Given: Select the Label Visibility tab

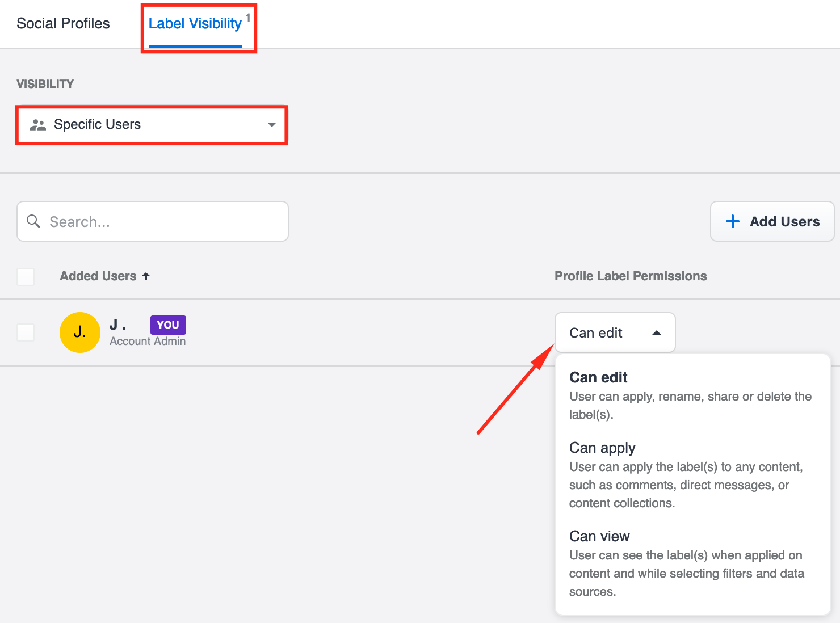Looking at the screenshot, I should click(x=195, y=23).
